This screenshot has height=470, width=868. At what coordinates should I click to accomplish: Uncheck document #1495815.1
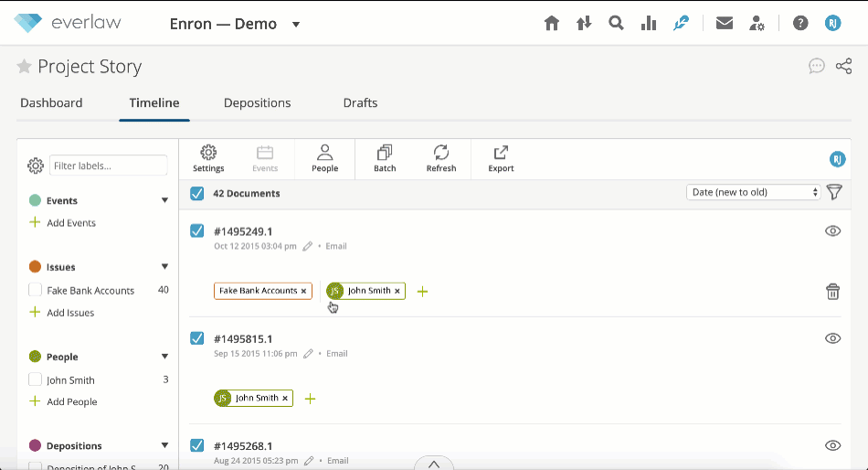pos(196,338)
